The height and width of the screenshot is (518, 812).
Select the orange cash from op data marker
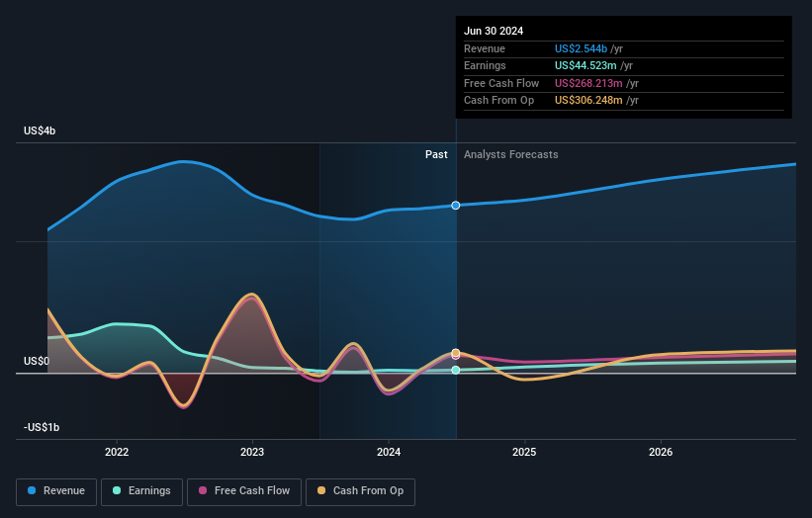[456, 352]
